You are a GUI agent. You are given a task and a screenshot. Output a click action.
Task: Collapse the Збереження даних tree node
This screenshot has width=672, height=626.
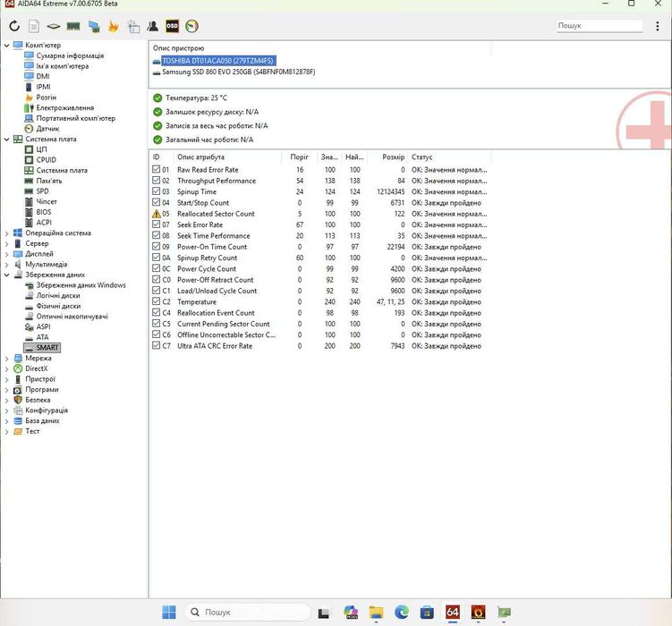point(6,275)
